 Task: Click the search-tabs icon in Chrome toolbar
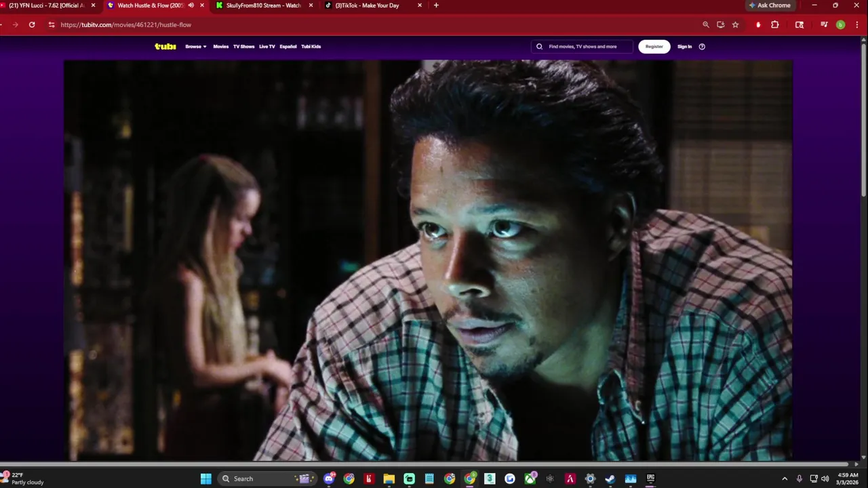point(800,24)
